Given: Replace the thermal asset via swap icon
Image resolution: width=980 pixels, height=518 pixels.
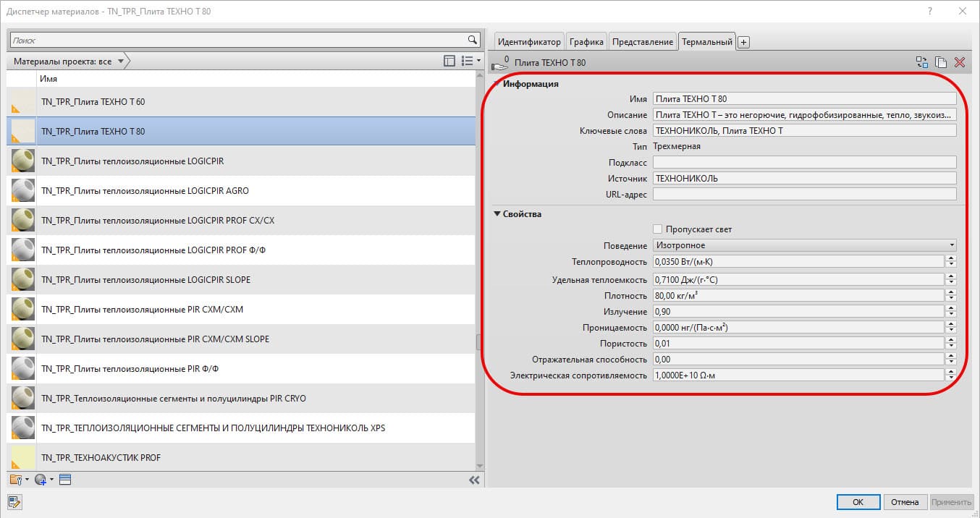Looking at the screenshot, I should pos(922,62).
